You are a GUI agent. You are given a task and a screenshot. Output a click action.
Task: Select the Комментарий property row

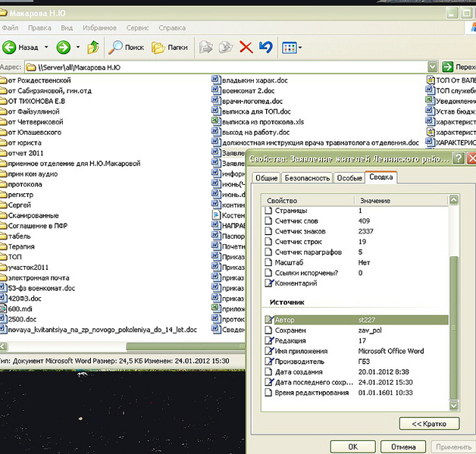[356, 283]
